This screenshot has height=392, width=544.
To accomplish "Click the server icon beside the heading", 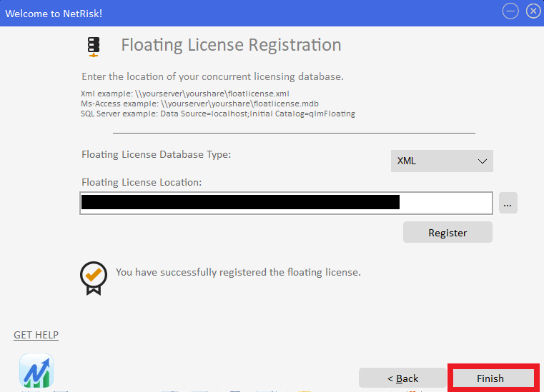I will pyautogui.click(x=94, y=47).
